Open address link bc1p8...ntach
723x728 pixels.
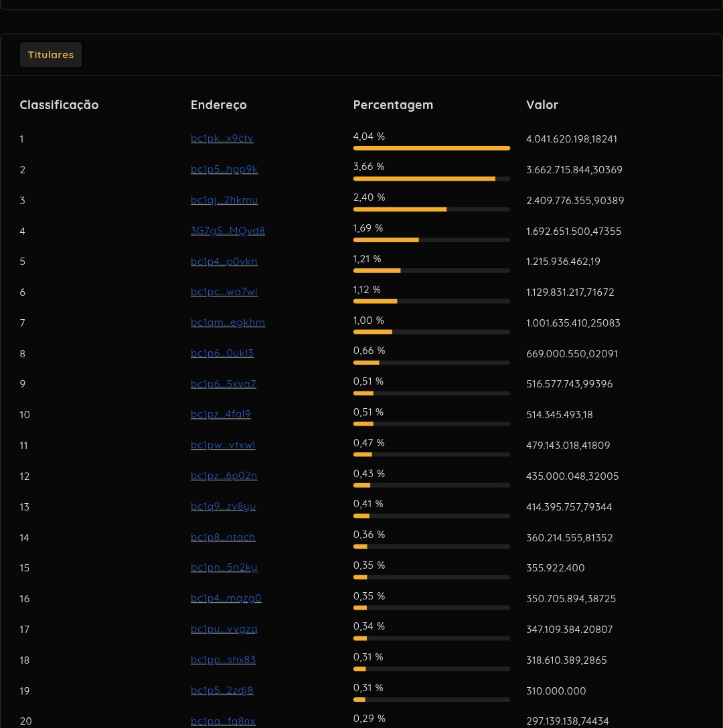pos(222,537)
